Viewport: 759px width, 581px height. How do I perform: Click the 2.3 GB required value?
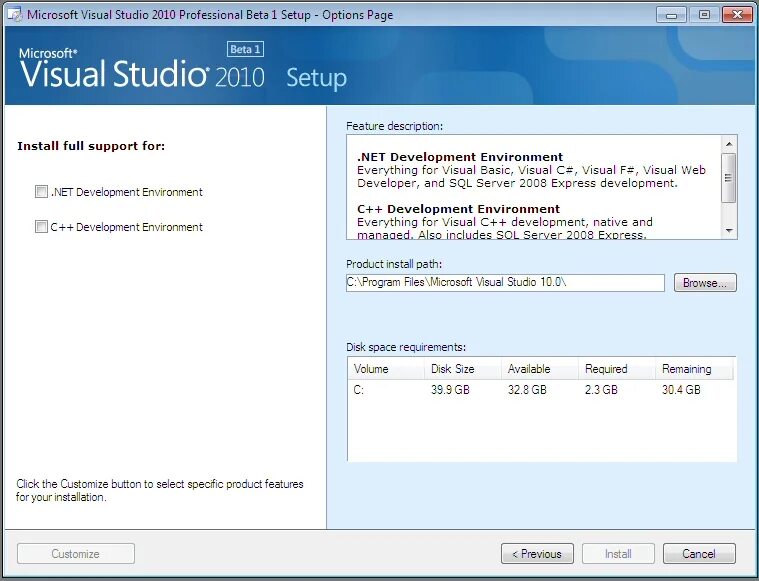point(601,390)
